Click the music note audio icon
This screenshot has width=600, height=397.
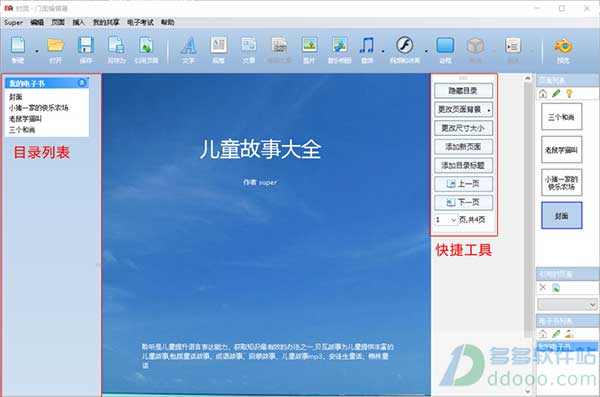(x=367, y=46)
